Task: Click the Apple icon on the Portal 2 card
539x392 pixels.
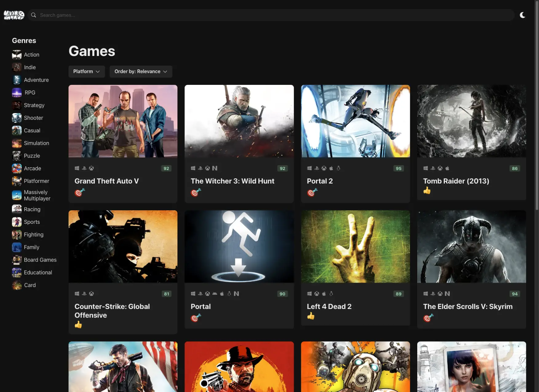Action: pos(331,168)
